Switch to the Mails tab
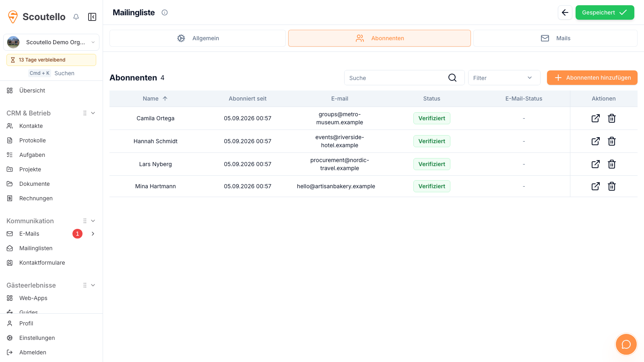Screen dimensions: 644x362 [x=555, y=38]
